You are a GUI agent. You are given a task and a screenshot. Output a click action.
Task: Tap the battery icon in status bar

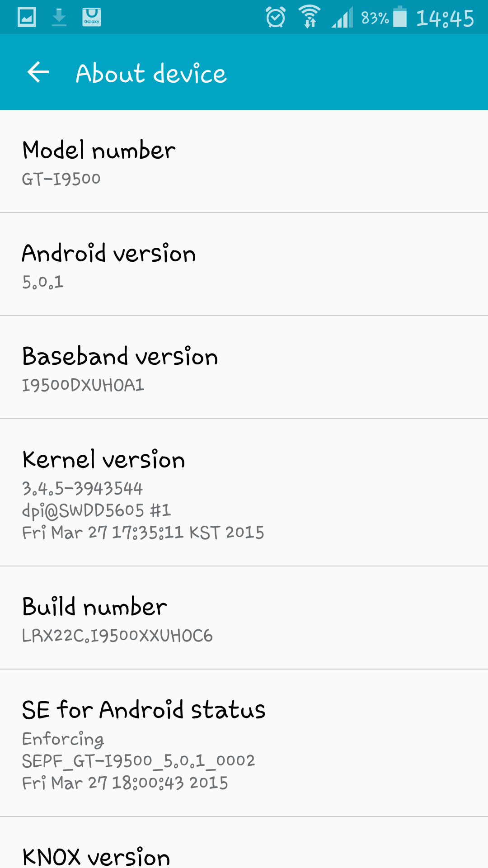point(400,17)
